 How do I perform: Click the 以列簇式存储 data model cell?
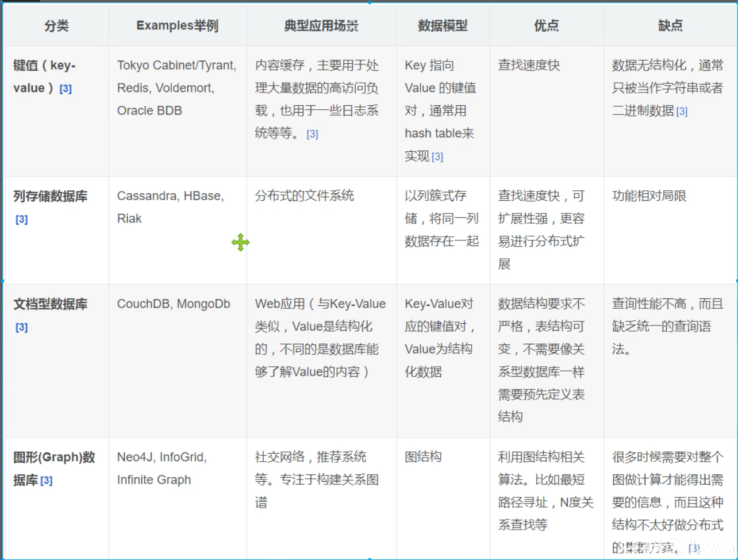443,230
